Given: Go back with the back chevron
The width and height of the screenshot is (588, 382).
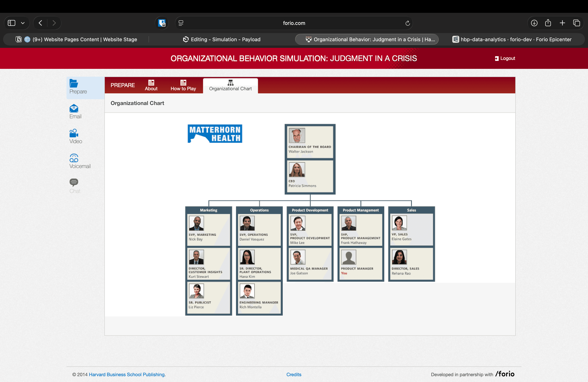Looking at the screenshot, I should [40, 23].
